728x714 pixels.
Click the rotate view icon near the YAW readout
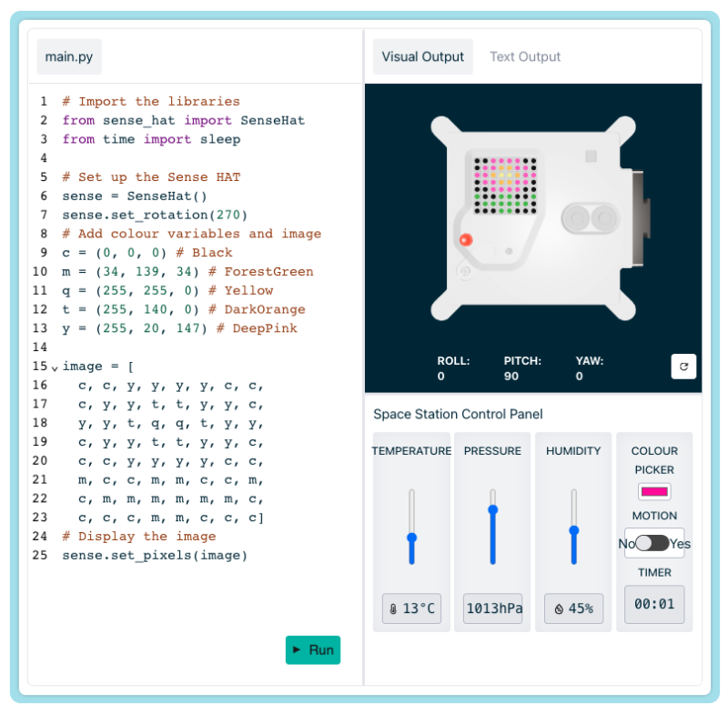683,367
